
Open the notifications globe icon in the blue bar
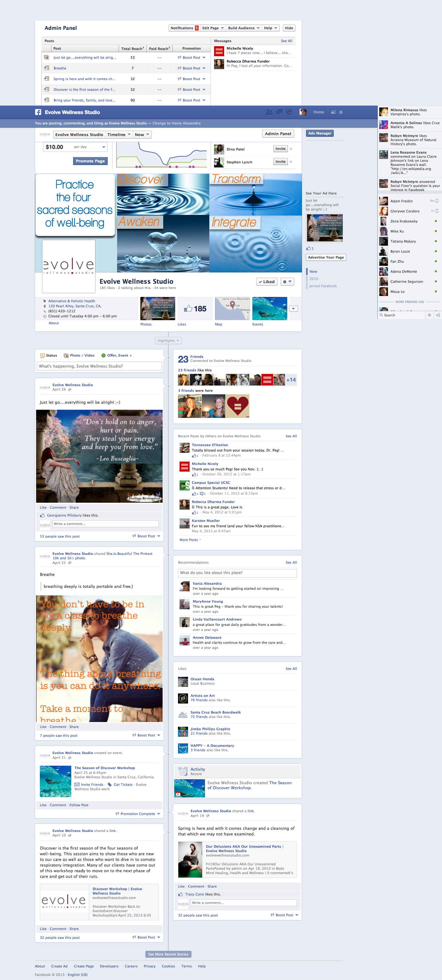pos(289,112)
